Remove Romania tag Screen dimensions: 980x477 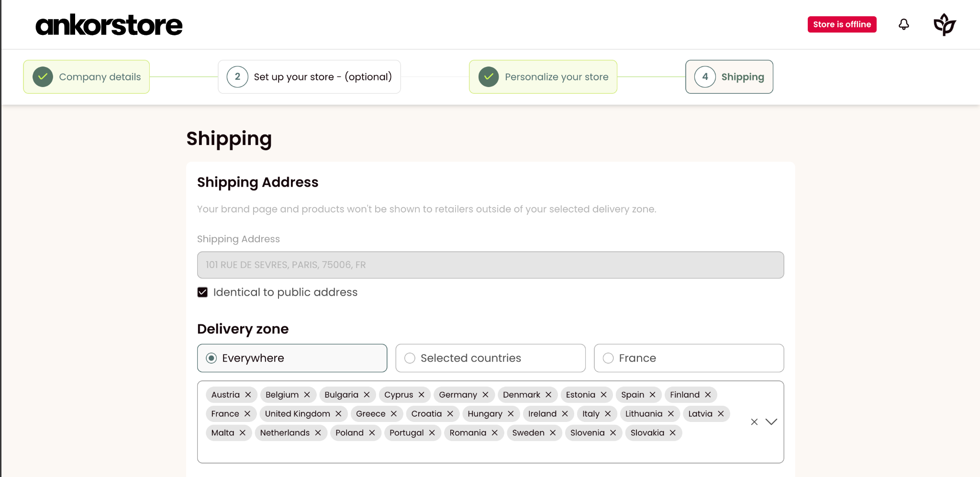[494, 433]
